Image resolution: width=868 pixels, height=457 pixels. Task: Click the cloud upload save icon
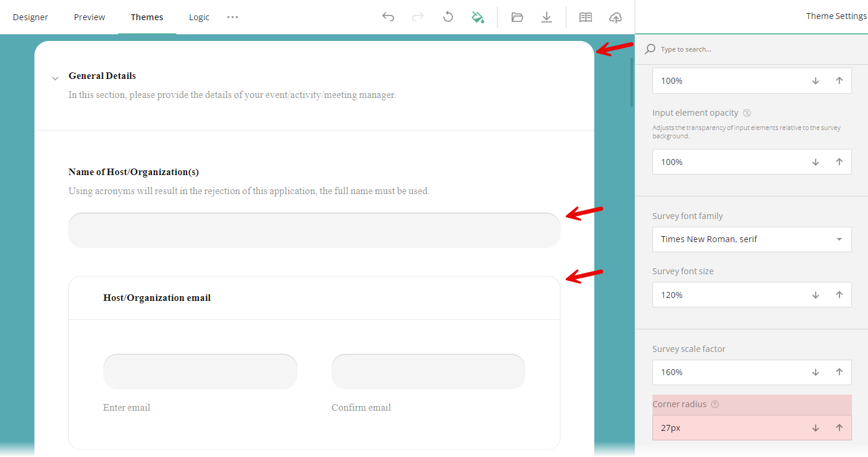pyautogui.click(x=616, y=17)
